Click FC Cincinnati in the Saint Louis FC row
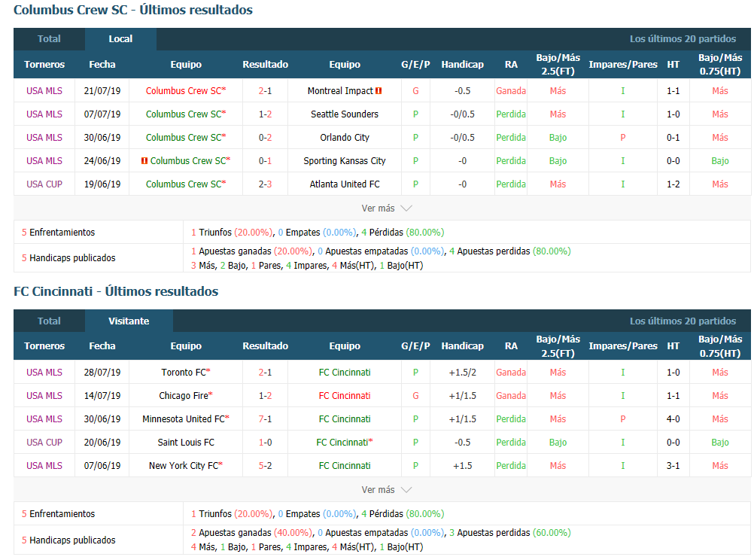The width and height of the screenshot is (754, 560). [x=342, y=442]
